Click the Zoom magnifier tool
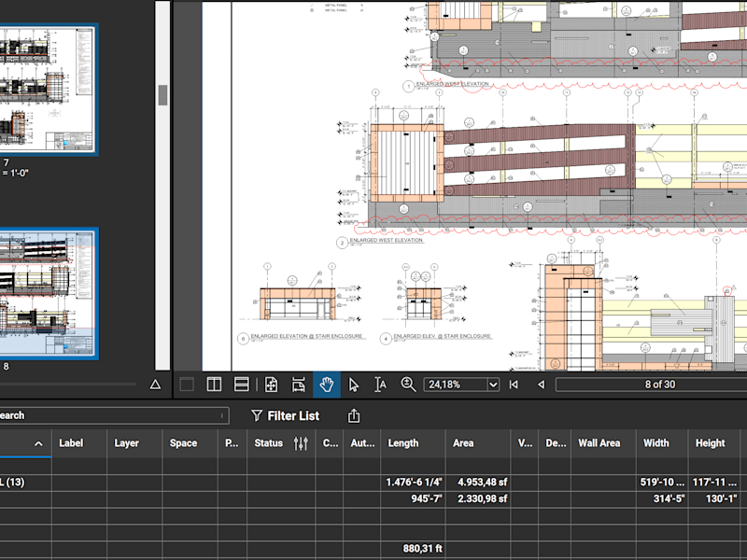The height and width of the screenshot is (560, 747). (408, 385)
